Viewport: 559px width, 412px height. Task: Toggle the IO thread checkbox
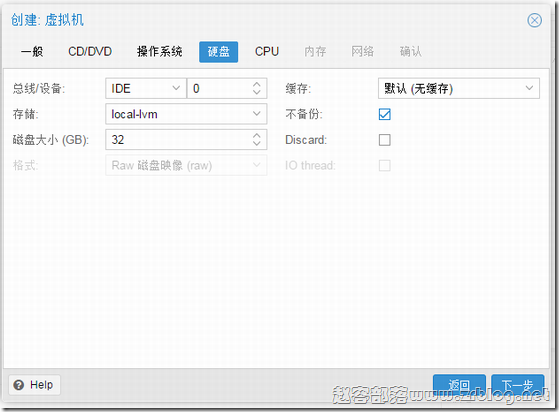(384, 165)
